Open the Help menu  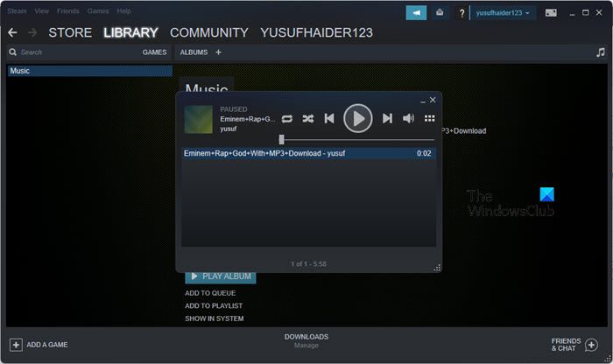pos(124,10)
